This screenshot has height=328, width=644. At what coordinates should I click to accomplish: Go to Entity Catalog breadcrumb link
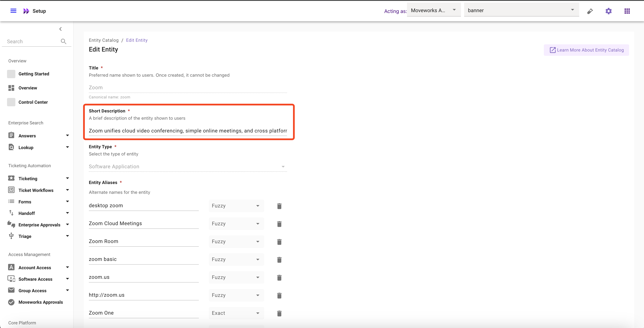tap(104, 40)
